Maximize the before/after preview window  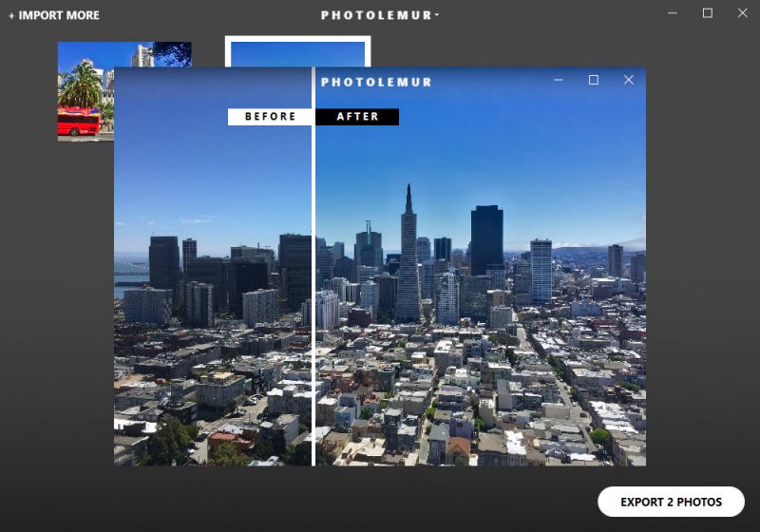593,81
